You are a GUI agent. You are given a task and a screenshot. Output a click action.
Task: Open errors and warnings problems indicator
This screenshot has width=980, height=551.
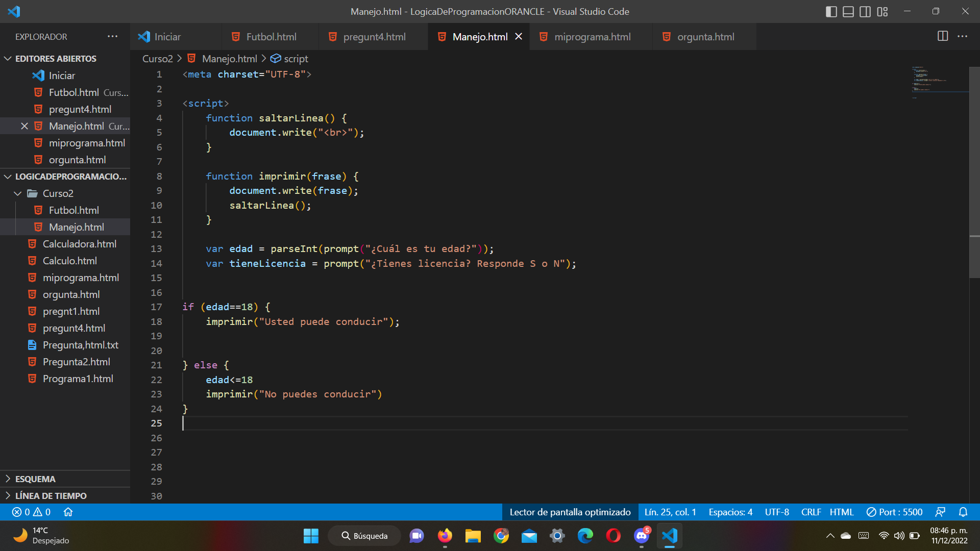31,512
